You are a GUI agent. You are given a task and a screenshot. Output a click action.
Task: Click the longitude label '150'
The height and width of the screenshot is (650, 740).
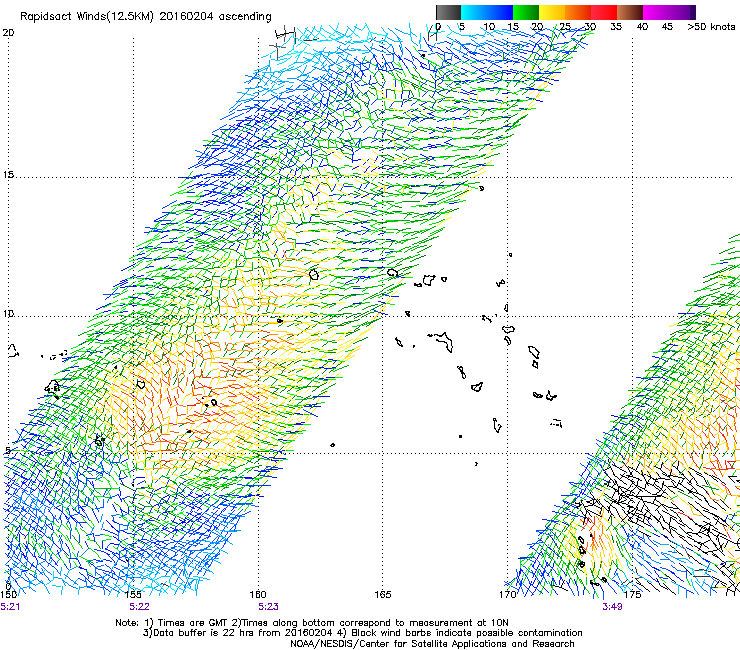8,595
